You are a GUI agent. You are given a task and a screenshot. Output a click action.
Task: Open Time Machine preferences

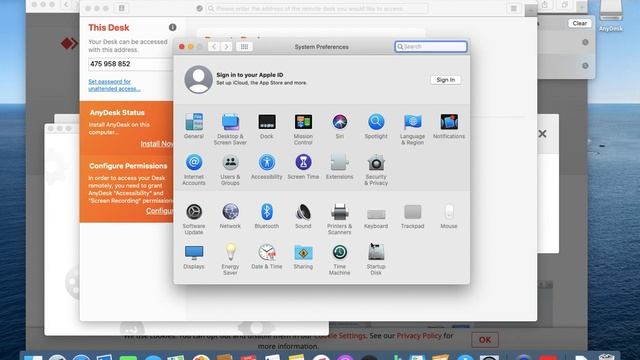339,259
